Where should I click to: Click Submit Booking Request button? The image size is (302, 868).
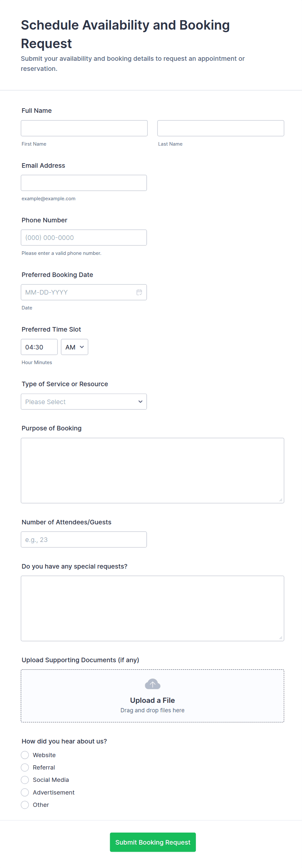(153, 842)
